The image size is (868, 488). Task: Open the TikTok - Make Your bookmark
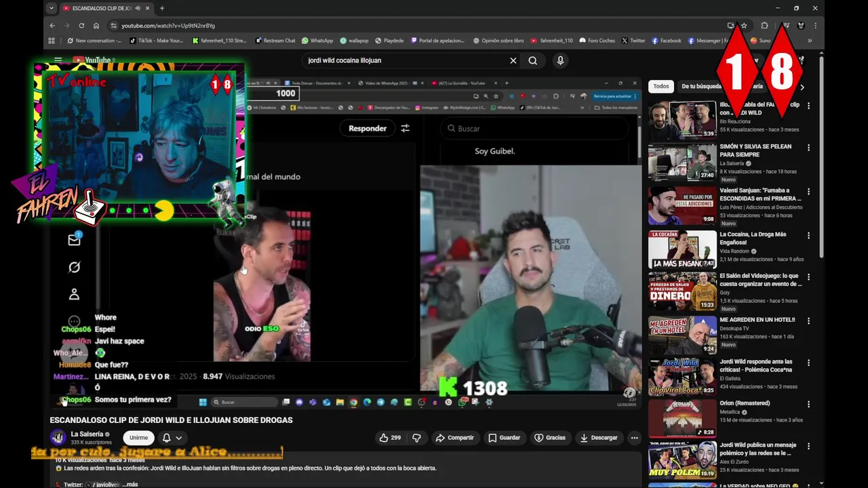[156, 41]
